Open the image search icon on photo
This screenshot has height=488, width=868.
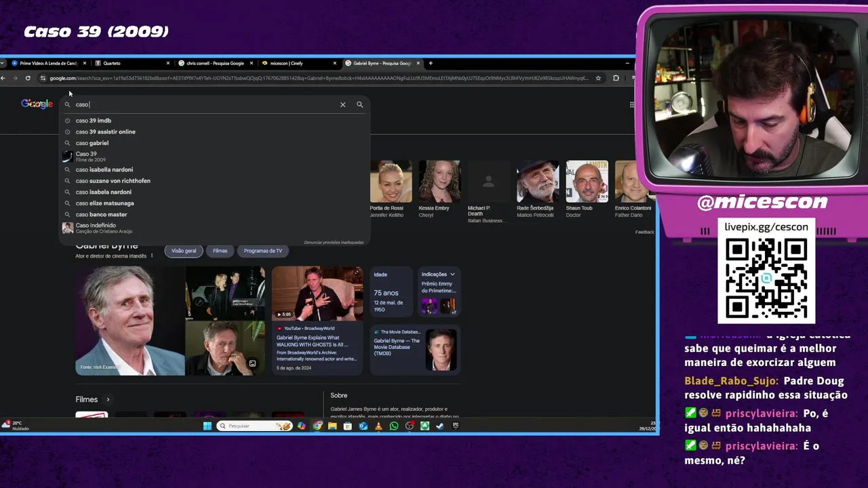click(x=252, y=364)
